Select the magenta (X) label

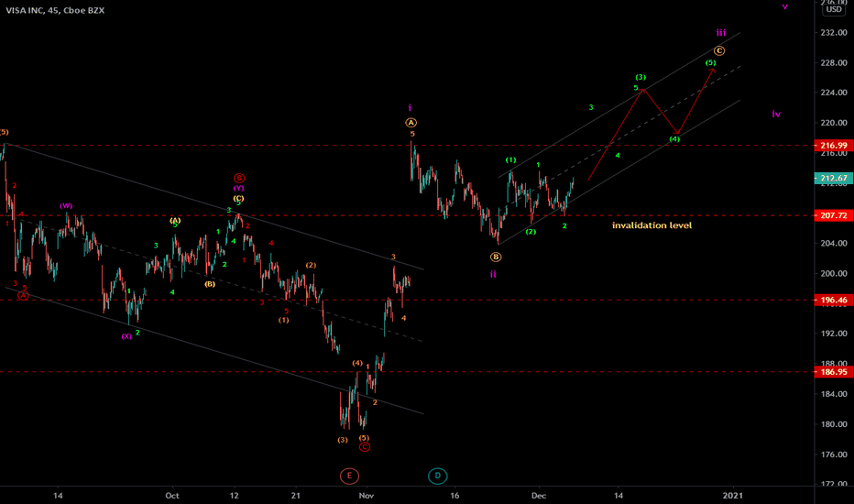[126, 336]
